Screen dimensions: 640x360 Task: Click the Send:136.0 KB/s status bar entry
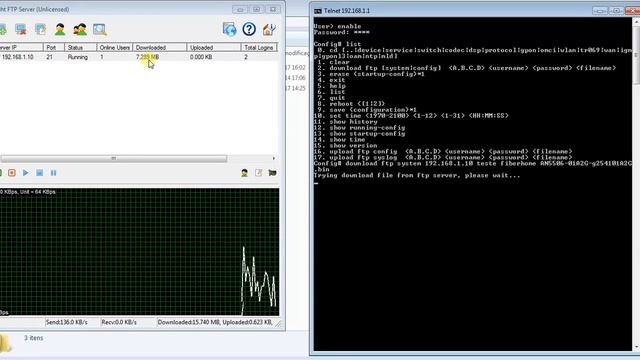coord(71,322)
